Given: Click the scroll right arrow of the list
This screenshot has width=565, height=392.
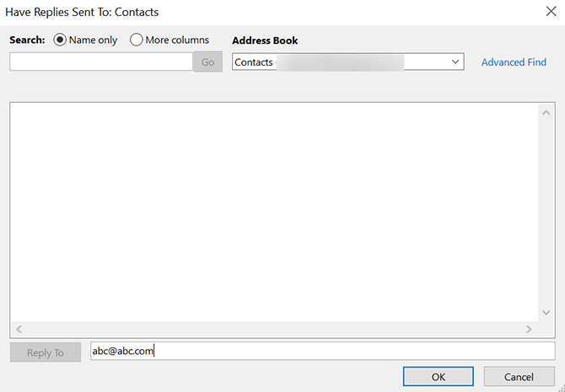Looking at the screenshot, I should click(x=529, y=329).
